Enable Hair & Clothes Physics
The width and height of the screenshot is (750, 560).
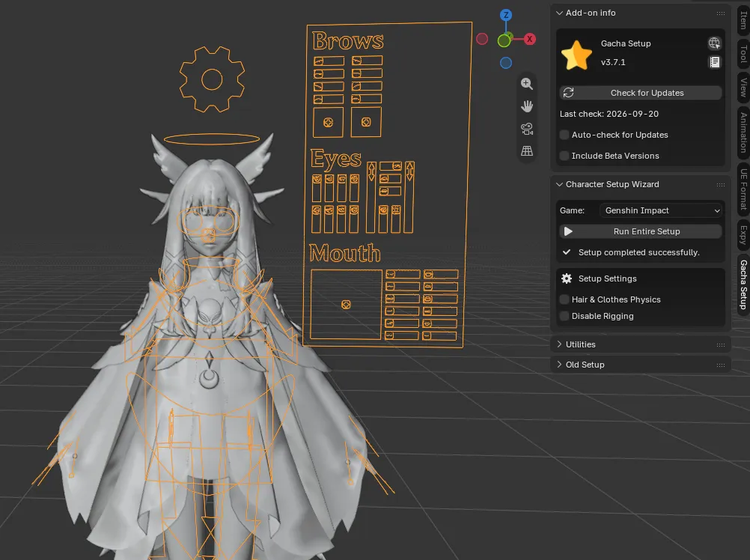564,299
